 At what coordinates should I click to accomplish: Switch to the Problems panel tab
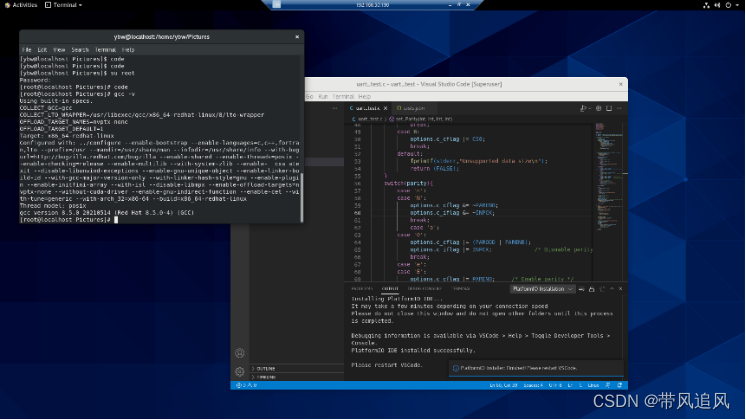[362, 289]
